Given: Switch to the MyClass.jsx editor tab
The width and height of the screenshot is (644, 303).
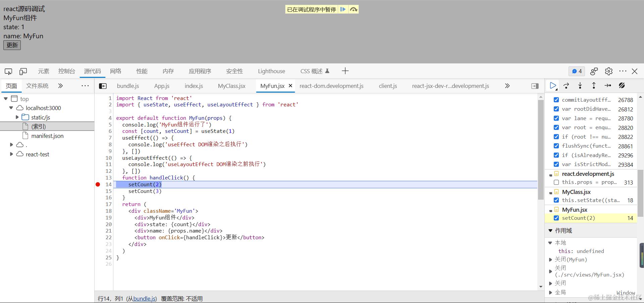Looking at the screenshot, I should click(231, 86).
